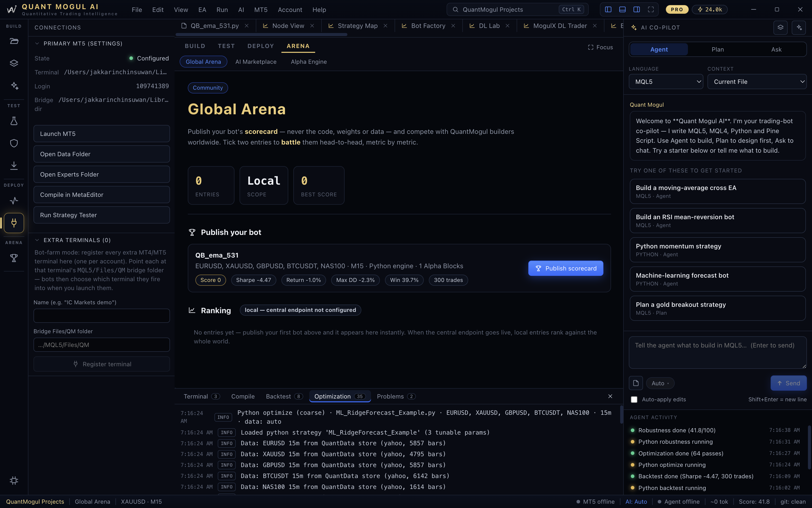Viewport: 812px width, 508px height.
Task: Close the Bot Factory tab
Action: [453, 26]
